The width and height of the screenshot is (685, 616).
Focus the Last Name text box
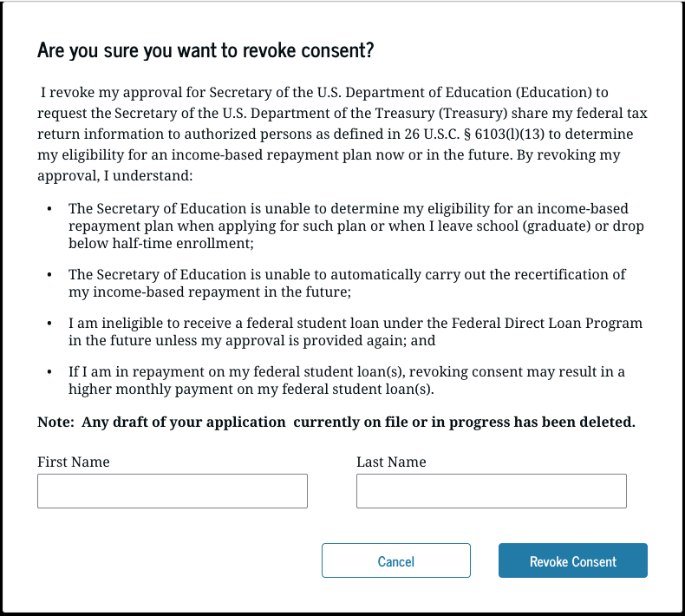tap(491, 491)
